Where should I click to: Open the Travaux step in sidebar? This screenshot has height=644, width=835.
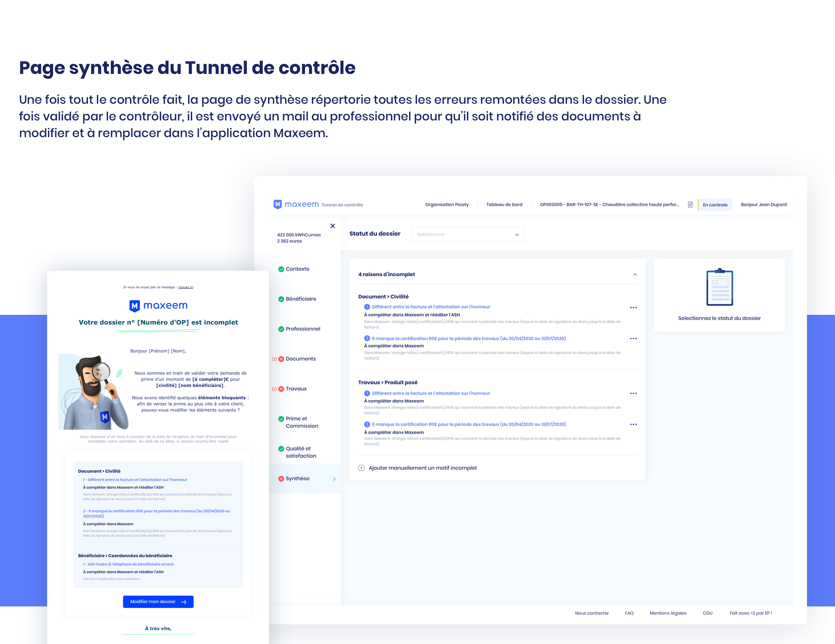(296, 389)
